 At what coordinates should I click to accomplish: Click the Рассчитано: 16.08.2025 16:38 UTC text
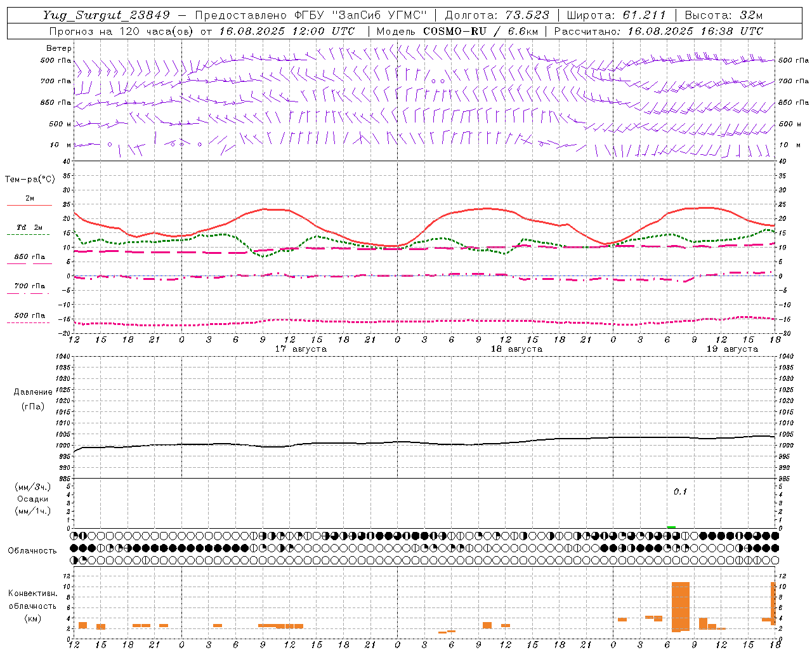tap(658, 31)
